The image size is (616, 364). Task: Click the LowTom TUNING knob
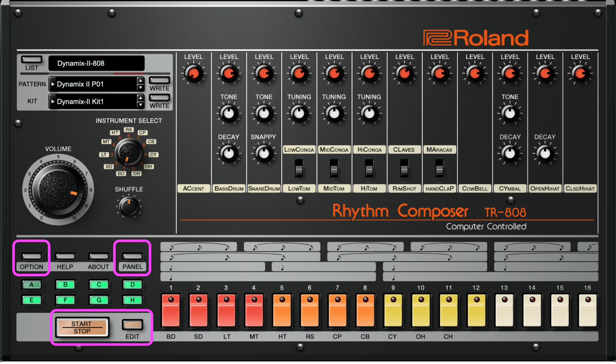[x=299, y=114]
